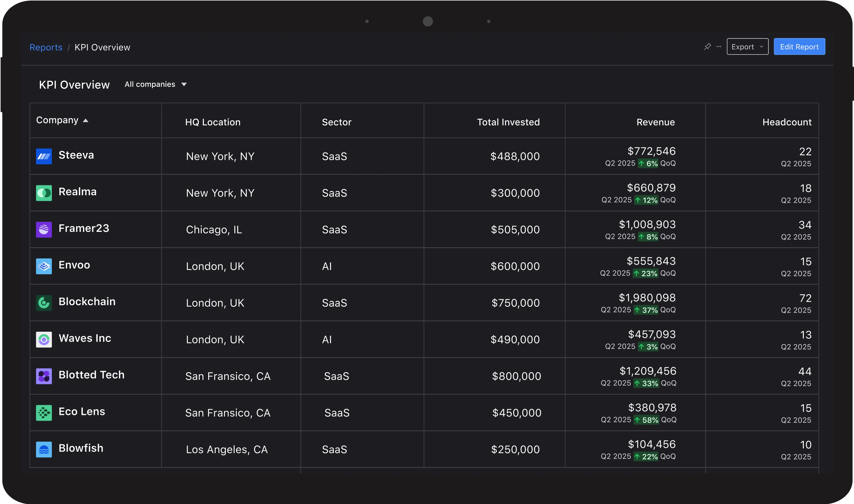
Task: Go to Reports breadcrumb link
Action: point(46,47)
